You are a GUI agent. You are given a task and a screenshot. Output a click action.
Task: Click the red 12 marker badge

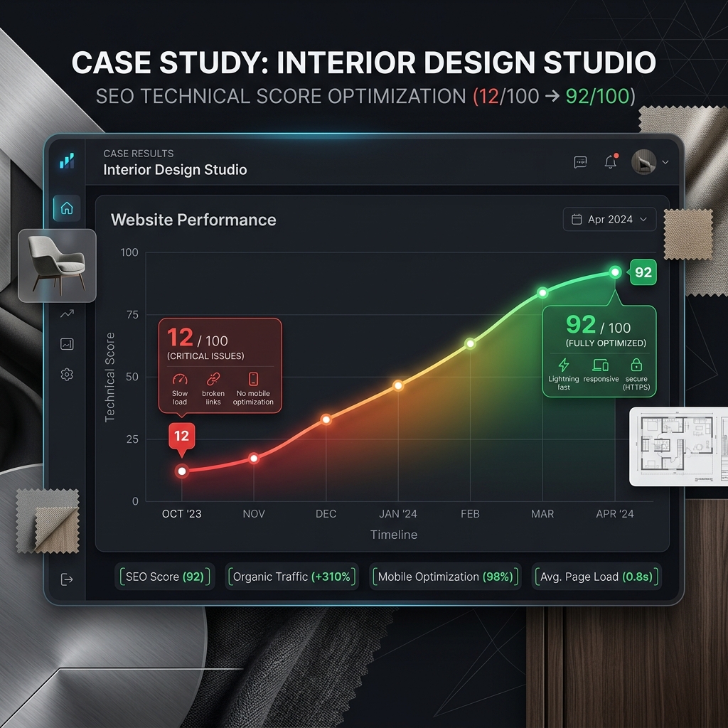181,436
